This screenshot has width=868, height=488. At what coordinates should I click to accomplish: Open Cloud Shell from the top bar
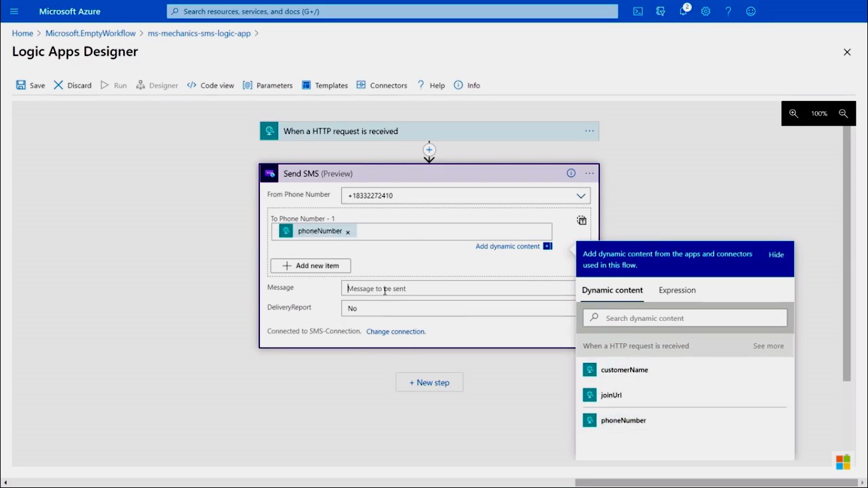pyautogui.click(x=638, y=11)
